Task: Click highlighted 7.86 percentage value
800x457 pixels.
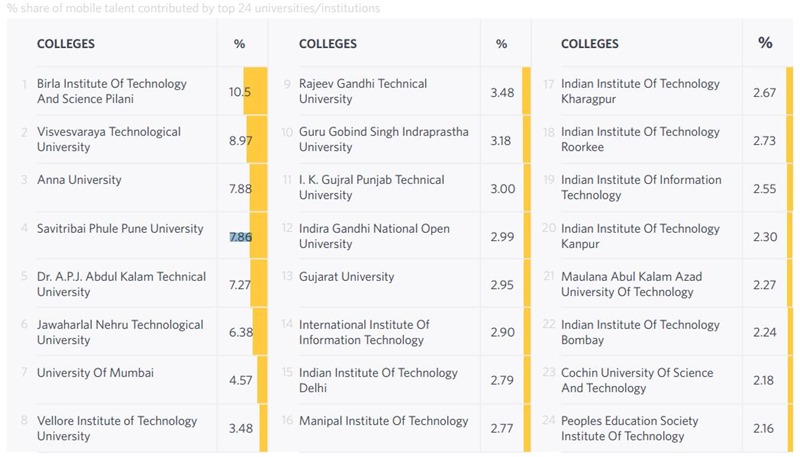Action: [x=240, y=237]
